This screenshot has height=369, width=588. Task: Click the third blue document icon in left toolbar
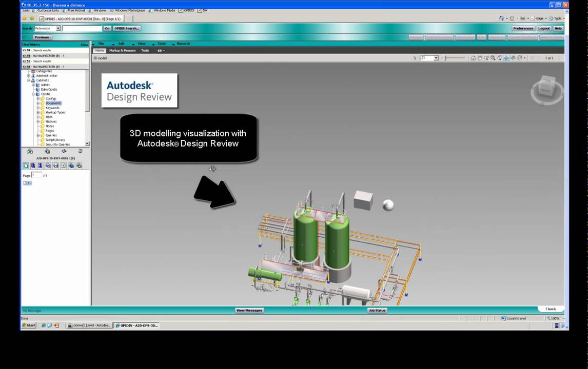point(40,166)
